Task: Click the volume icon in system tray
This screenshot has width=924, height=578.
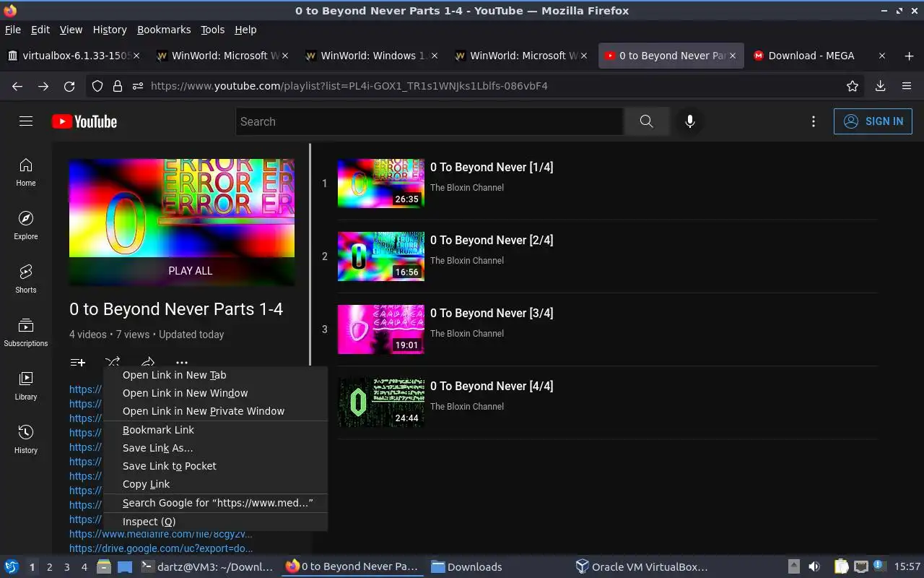Action: tap(814, 567)
